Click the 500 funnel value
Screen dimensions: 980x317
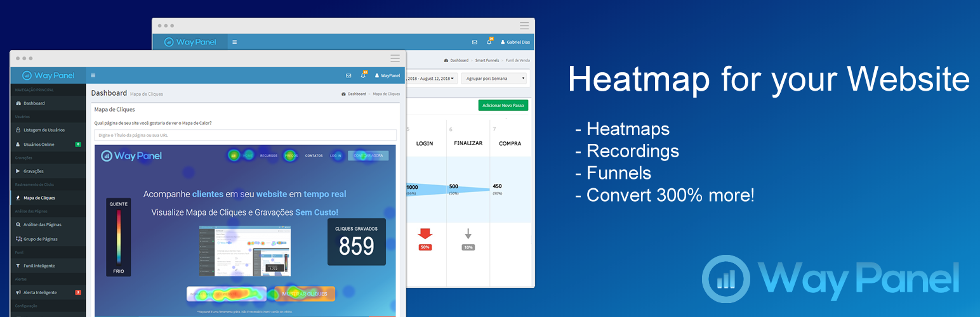click(454, 186)
